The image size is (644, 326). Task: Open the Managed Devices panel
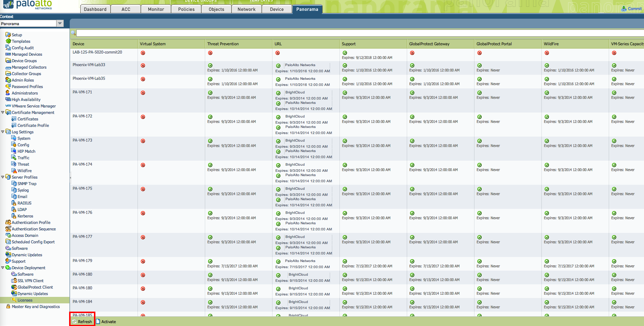tap(27, 54)
